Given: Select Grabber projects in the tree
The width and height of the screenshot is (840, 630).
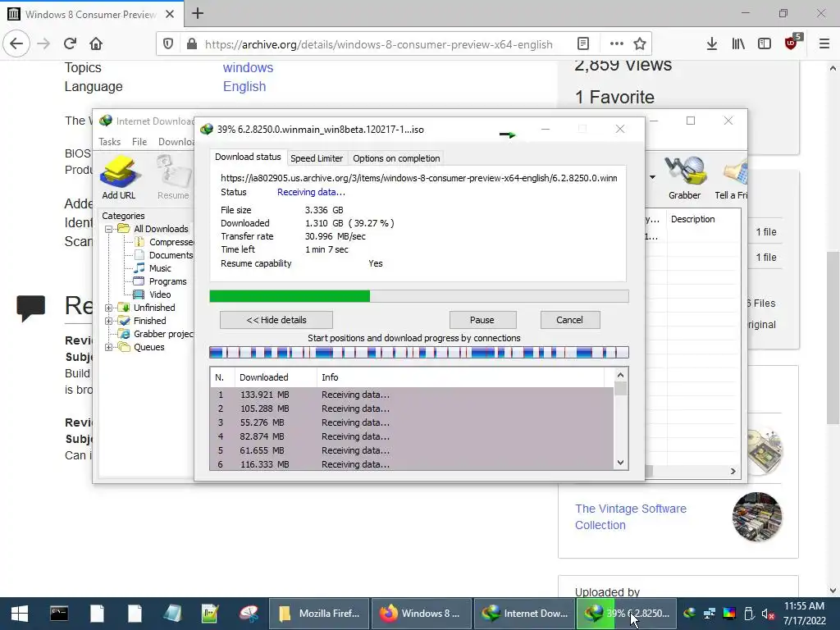Looking at the screenshot, I should pos(157,334).
